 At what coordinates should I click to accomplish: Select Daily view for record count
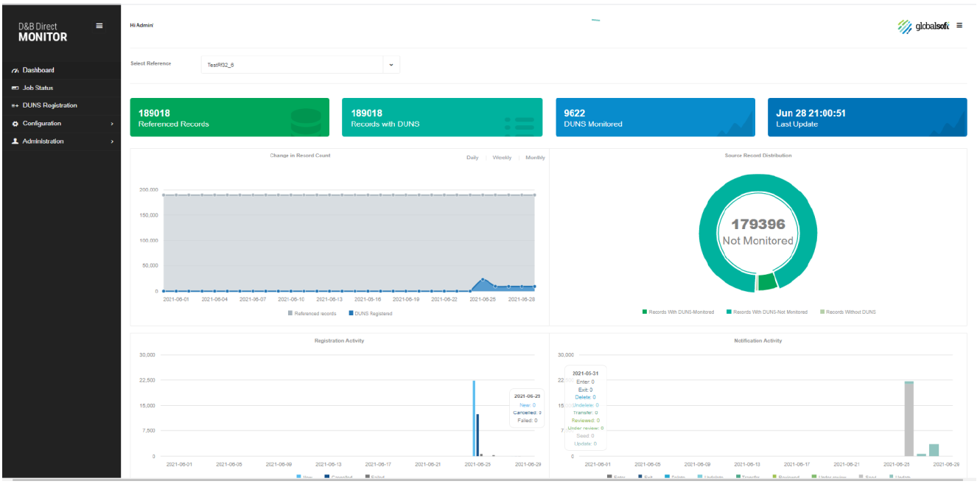(x=472, y=158)
